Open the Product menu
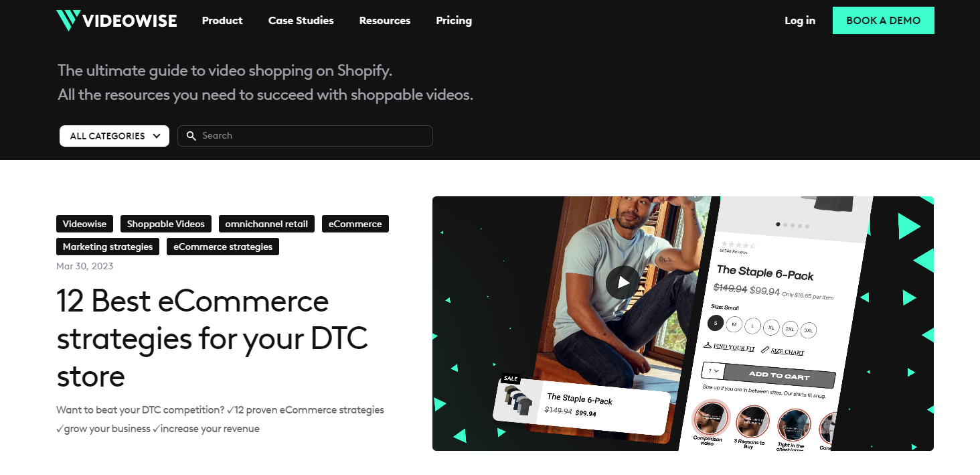980x475 pixels. coord(222,21)
